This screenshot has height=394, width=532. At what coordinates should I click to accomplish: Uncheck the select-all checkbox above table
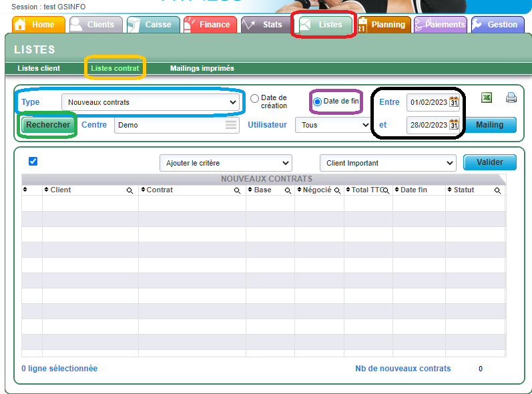click(x=33, y=161)
